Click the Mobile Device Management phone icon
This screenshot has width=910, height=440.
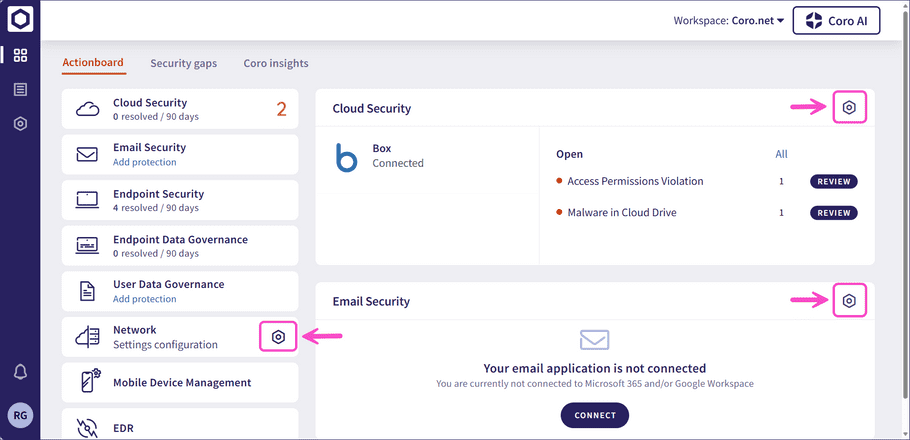(89, 383)
